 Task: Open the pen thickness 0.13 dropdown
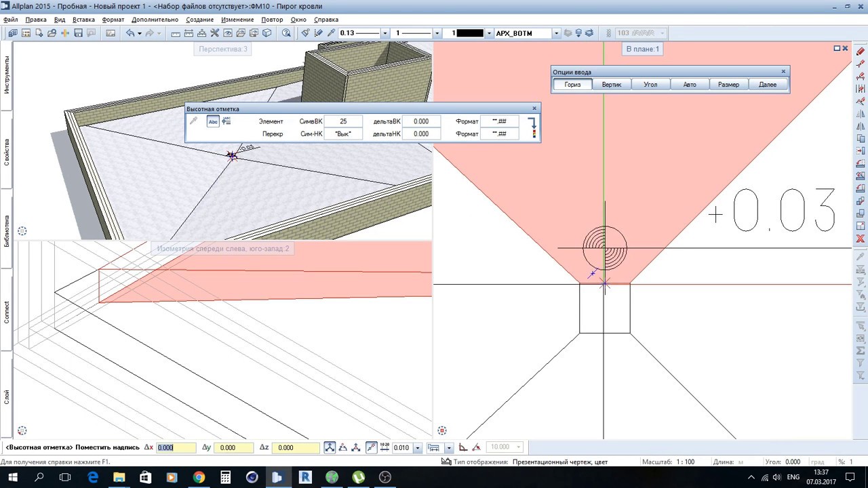[x=384, y=33]
